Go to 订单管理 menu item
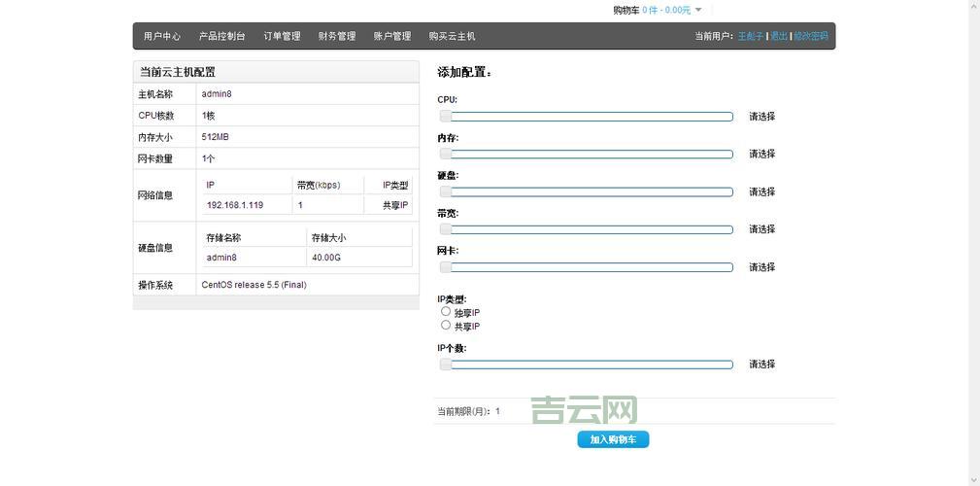The height and width of the screenshot is (486, 980). pos(282,36)
